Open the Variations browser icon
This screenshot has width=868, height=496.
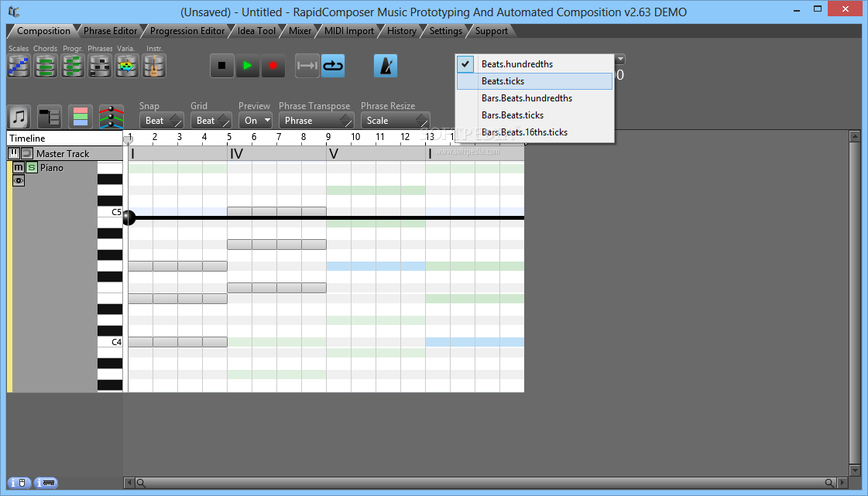pyautogui.click(x=127, y=66)
